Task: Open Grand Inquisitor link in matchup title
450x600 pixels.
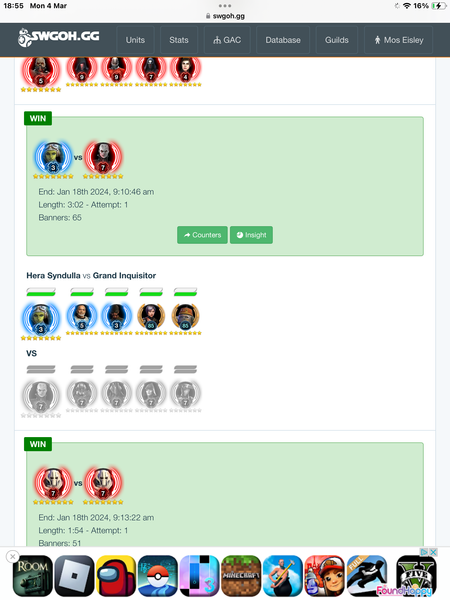Action: coord(124,276)
